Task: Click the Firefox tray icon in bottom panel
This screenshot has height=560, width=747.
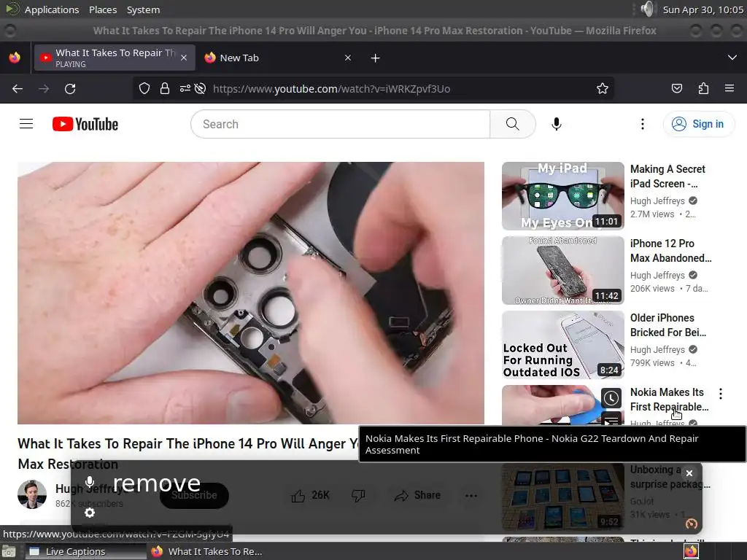Action: 691,551
